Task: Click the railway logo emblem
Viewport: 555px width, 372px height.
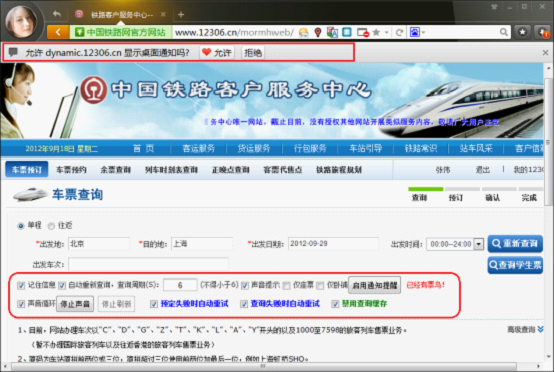Action: tap(93, 90)
